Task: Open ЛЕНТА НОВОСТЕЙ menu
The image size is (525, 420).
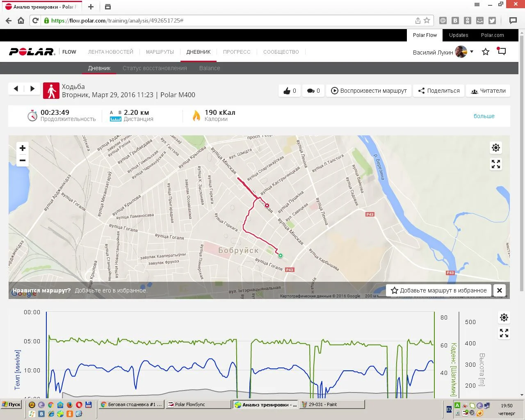Action: pyautogui.click(x=111, y=52)
